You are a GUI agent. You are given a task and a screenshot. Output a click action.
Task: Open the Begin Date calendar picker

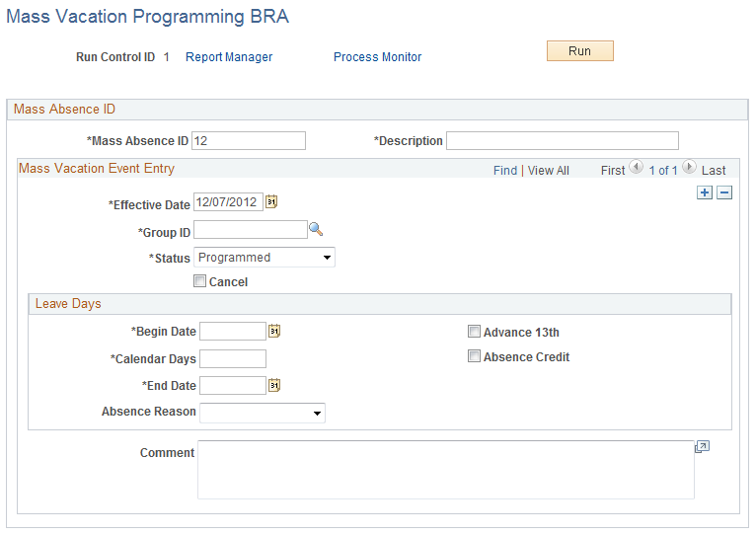[x=274, y=331]
